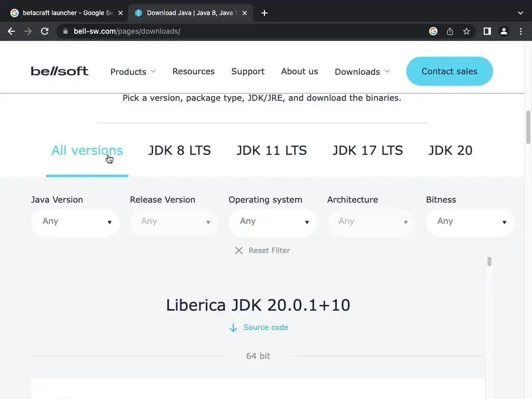Select the All versions tab
The height and width of the screenshot is (399, 532).
click(87, 150)
